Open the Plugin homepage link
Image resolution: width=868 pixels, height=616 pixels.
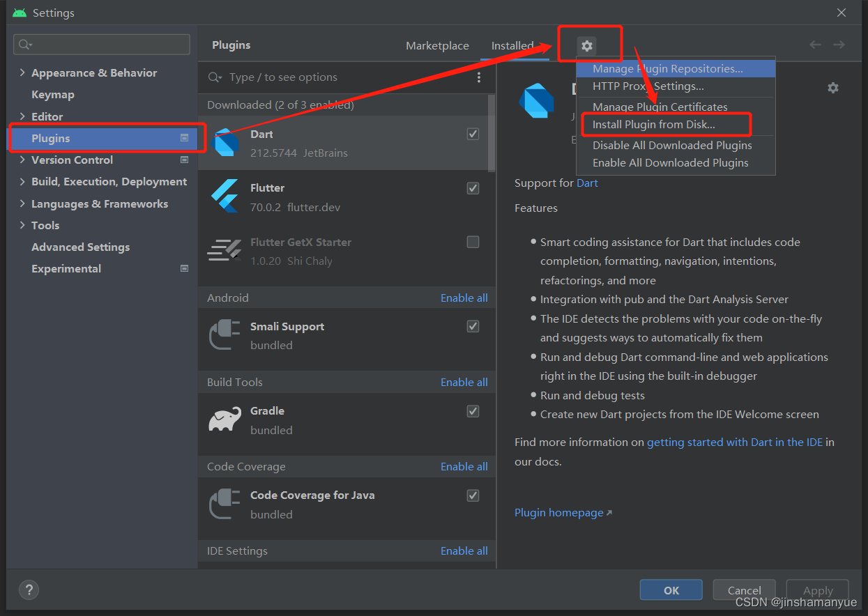(558, 512)
